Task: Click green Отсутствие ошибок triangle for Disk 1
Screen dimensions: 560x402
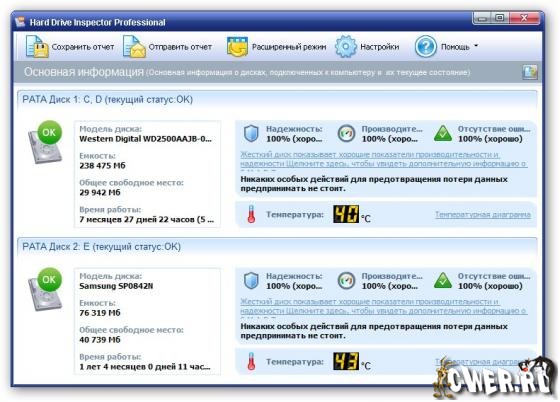Action: click(443, 134)
